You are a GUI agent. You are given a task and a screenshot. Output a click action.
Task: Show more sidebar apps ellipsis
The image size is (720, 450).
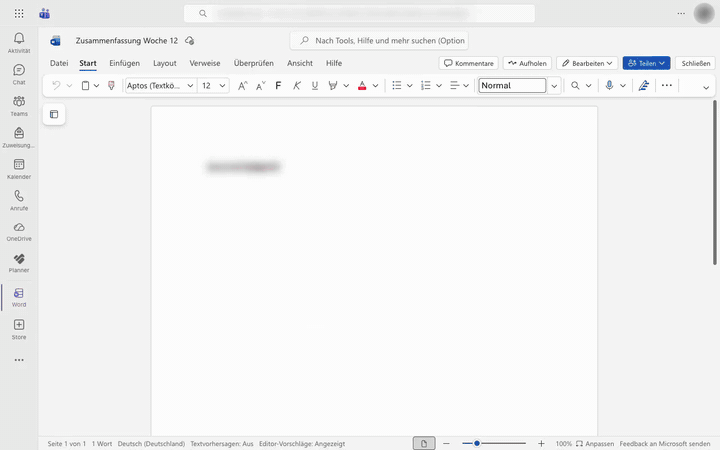(x=19, y=360)
